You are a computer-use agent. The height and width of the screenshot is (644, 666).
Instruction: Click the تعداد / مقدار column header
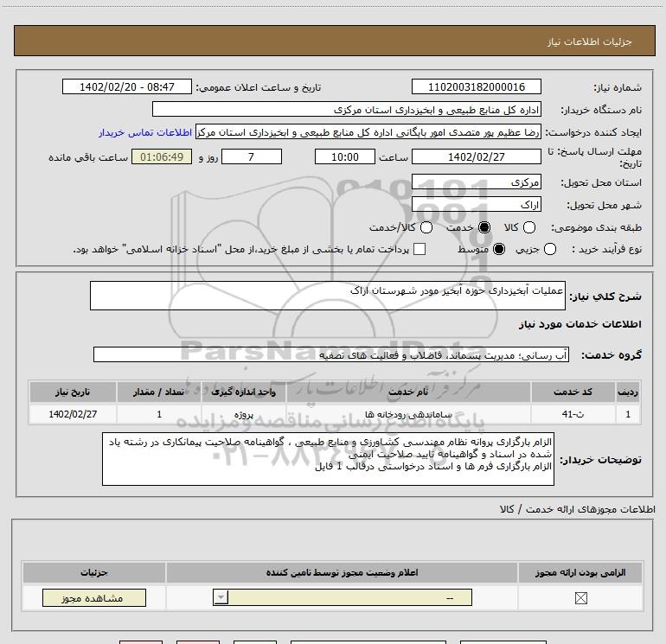pos(159,392)
